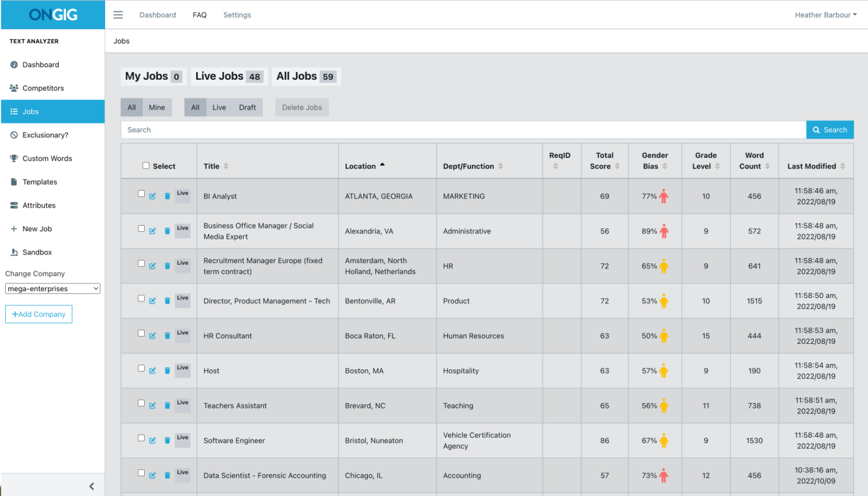Check the Select all checkbox in the header

(145, 166)
